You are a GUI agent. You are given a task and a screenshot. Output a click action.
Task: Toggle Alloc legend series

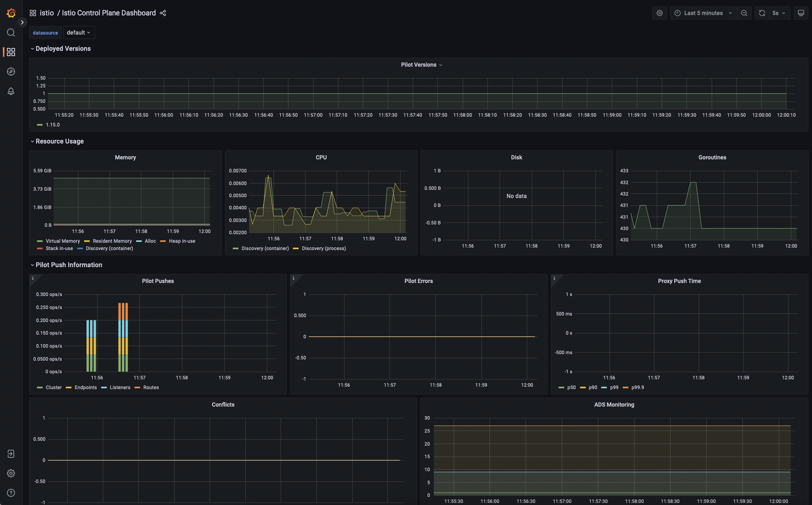coord(150,241)
